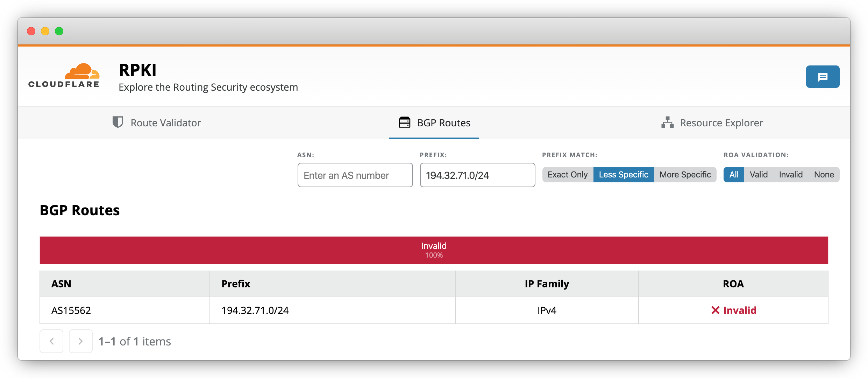
Task: Filter ROA validation by Invalid
Action: 790,175
